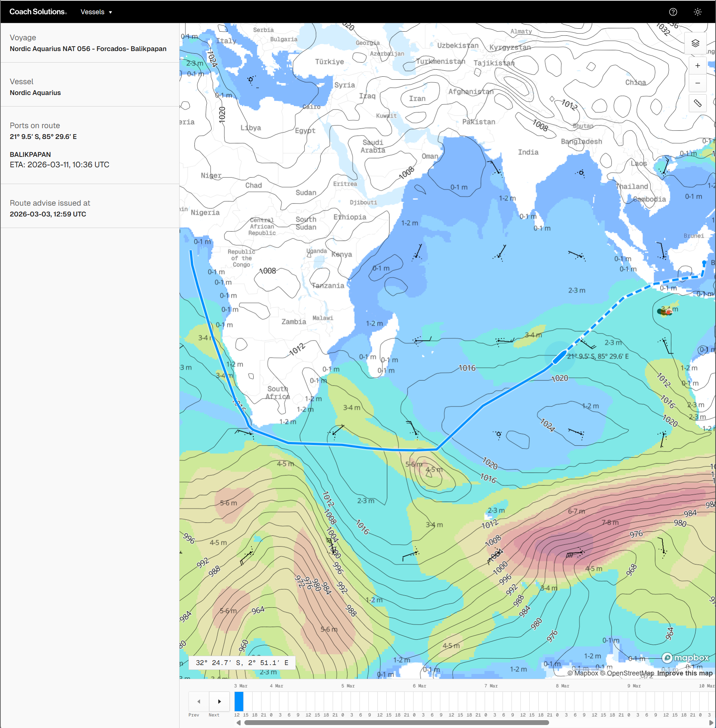Image resolution: width=716 pixels, height=728 pixels.
Task: Click the ETA 2026-03-11 text
Action: pos(59,165)
